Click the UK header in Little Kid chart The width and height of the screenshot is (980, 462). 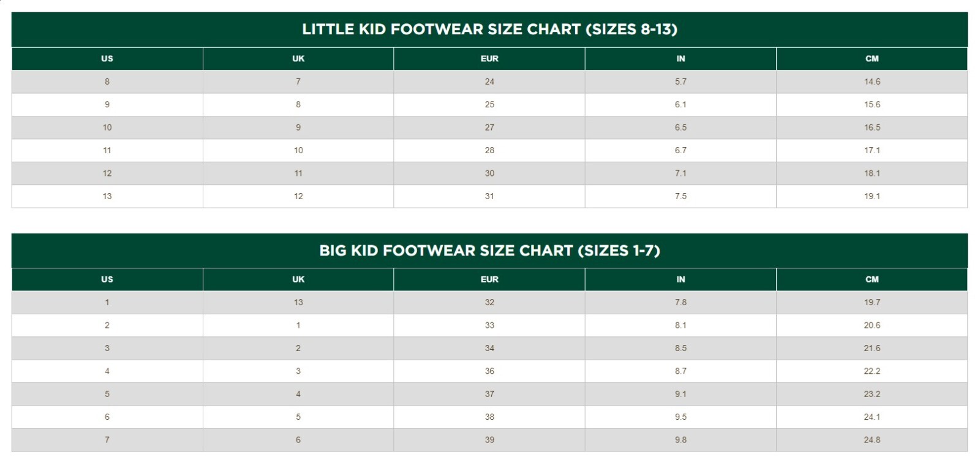(298, 59)
